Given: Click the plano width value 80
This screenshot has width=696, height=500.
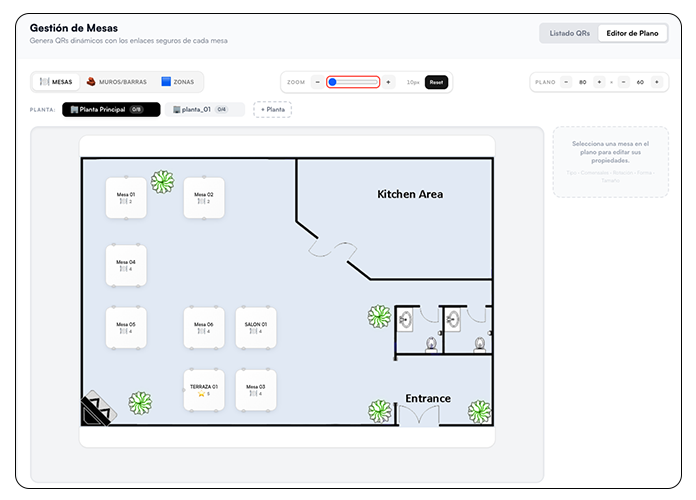Looking at the screenshot, I should pos(583,82).
